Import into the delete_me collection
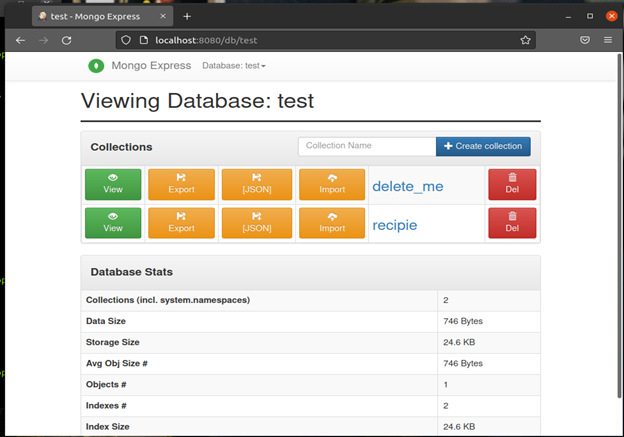 (x=332, y=184)
